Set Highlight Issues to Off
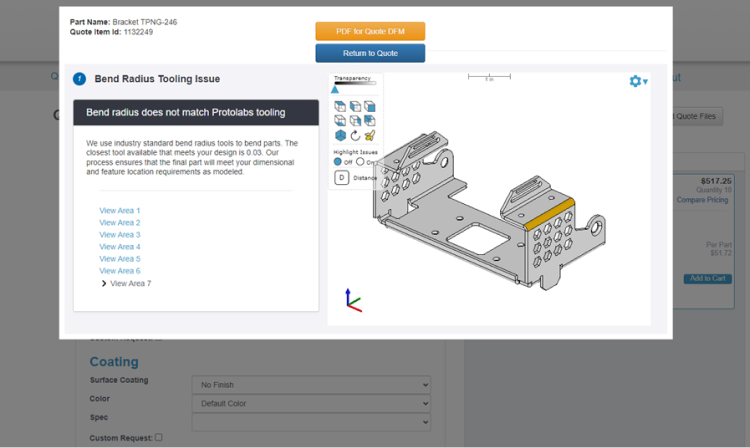The height and width of the screenshot is (448, 750). (338, 161)
